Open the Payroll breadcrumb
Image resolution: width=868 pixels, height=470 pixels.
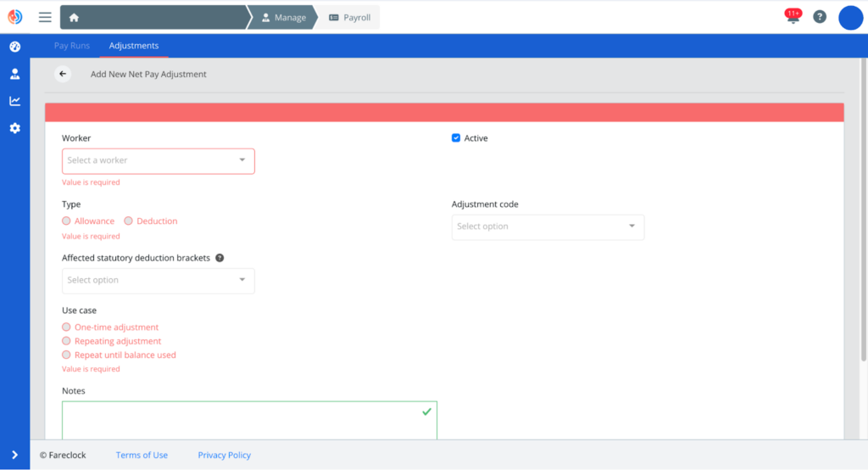[x=350, y=18]
